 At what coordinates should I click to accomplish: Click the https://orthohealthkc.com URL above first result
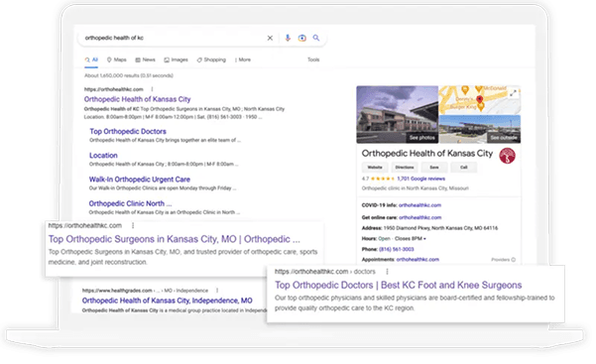tap(114, 89)
